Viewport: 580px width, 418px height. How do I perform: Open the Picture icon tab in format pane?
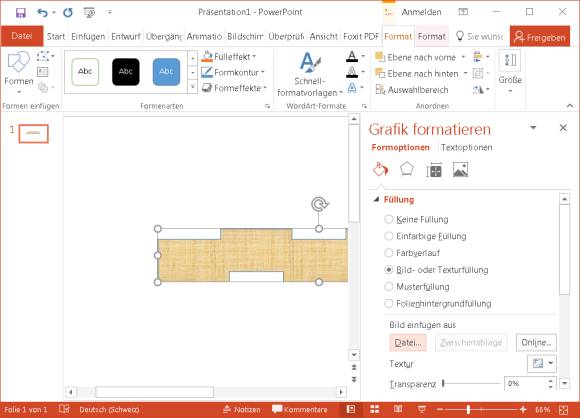tap(460, 170)
